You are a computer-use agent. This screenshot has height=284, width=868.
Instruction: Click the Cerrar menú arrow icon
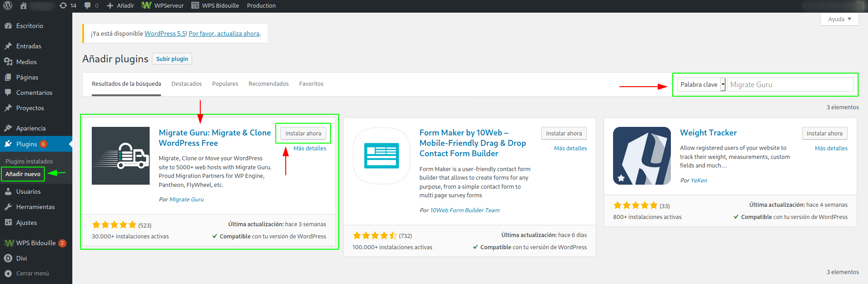tap(8, 273)
